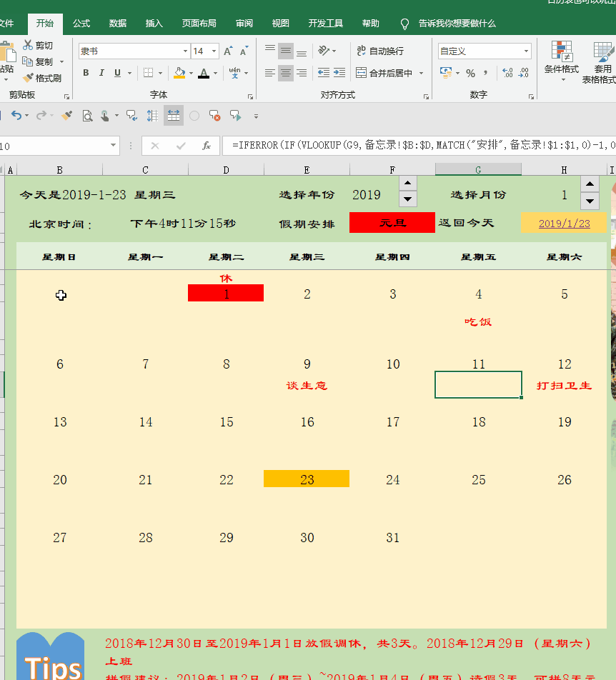Switch to the 开发工具 tab
The height and width of the screenshot is (680, 616).
[x=325, y=23]
